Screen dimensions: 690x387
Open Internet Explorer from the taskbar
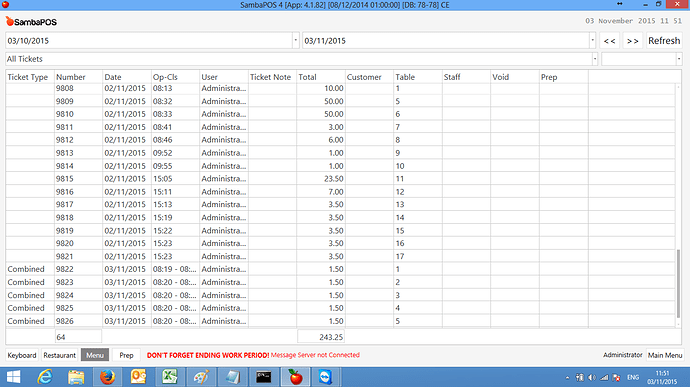[45, 377]
